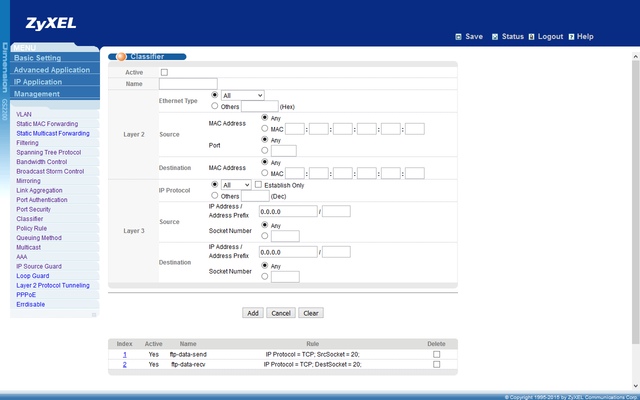Go to Filtering page
The width and height of the screenshot is (640, 400).
27,143
